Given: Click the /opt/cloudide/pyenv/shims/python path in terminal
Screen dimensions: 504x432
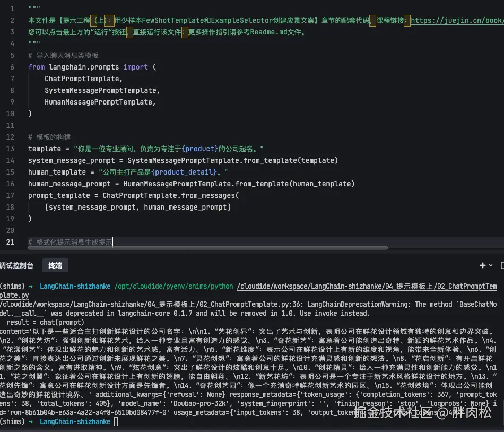Looking at the screenshot, I should click(173, 286).
